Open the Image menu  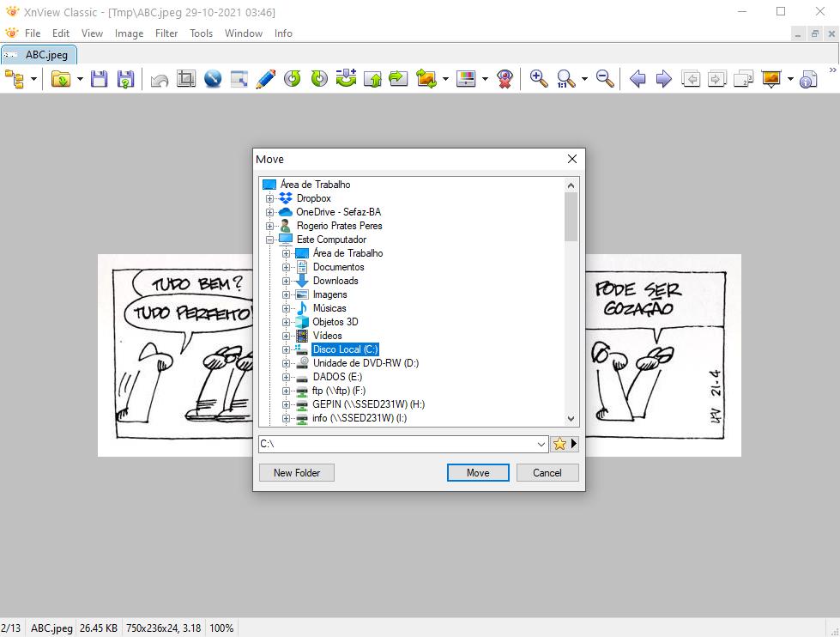pyautogui.click(x=129, y=33)
